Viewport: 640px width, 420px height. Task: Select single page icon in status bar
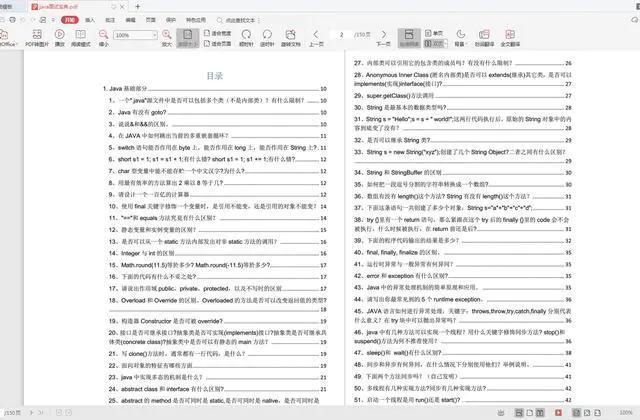(529, 413)
